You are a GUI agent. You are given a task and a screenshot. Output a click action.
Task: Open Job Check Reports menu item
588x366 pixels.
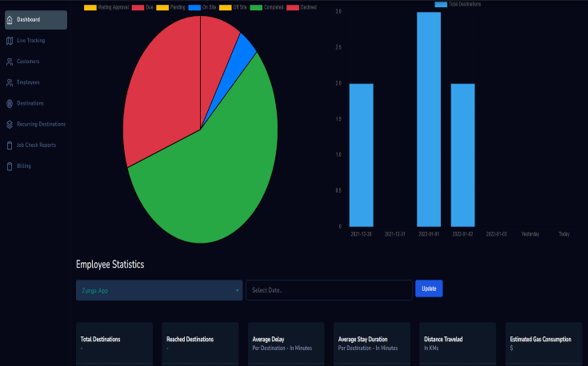tap(36, 145)
